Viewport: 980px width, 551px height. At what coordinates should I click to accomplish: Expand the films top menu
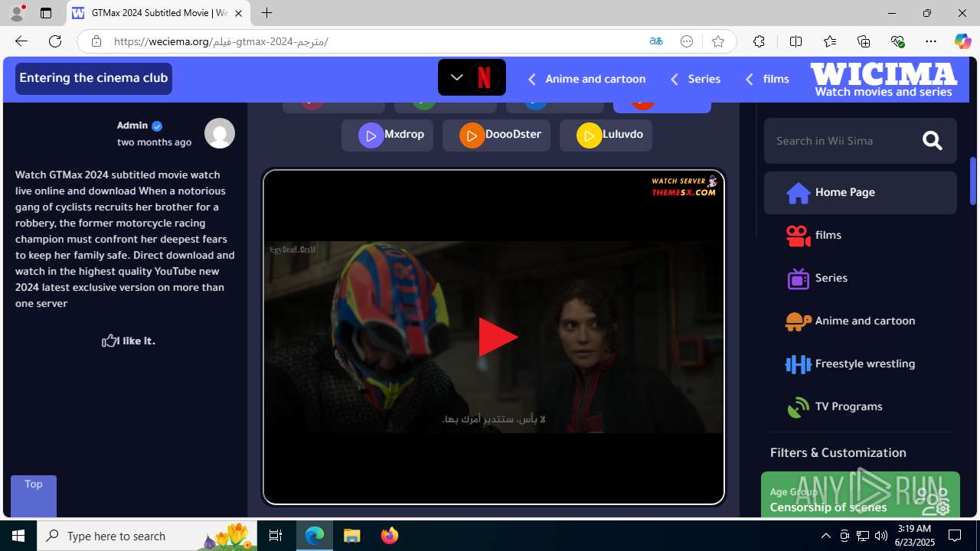point(766,79)
